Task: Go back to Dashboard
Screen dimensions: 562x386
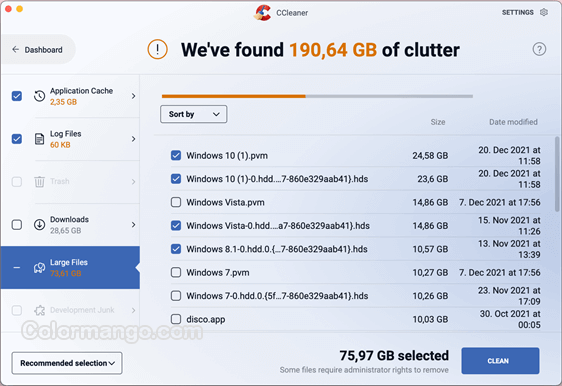Action: point(38,49)
